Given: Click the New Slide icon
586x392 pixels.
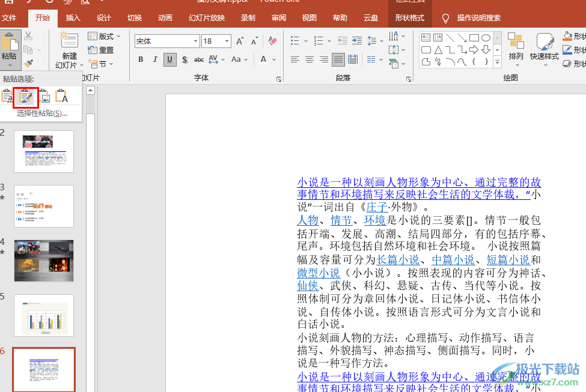Looking at the screenshot, I should tap(69, 41).
